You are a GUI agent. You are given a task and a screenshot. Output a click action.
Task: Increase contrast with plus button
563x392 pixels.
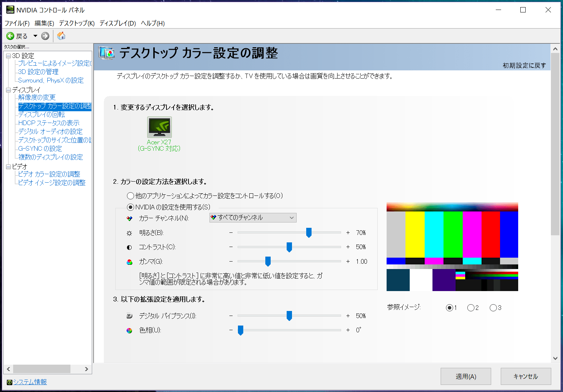pyautogui.click(x=348, y=247)
